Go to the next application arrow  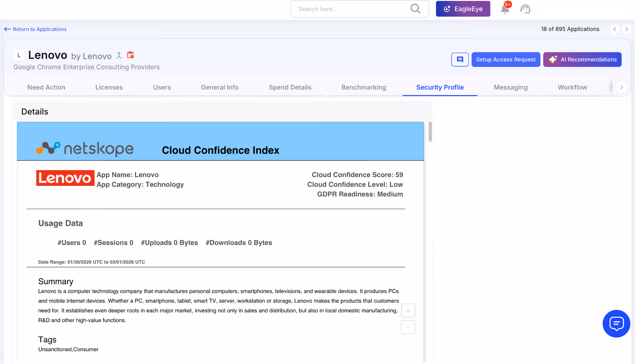click(x=627, y=29)
